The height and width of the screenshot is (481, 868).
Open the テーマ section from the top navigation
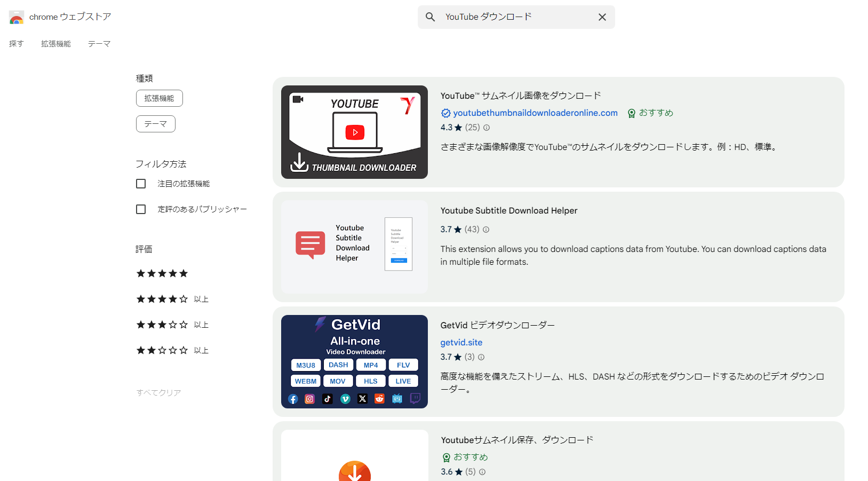pyautogui.click(x=99, y=43)
